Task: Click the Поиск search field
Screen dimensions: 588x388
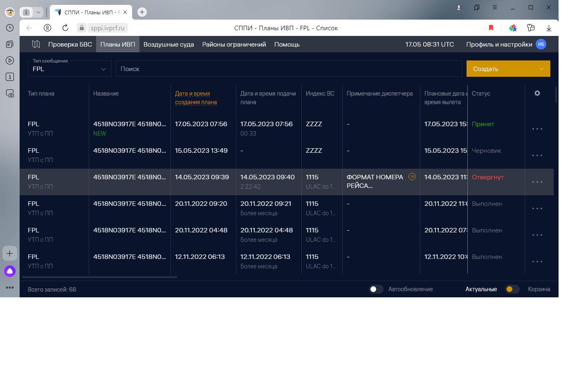Action: tap(289, 69)
